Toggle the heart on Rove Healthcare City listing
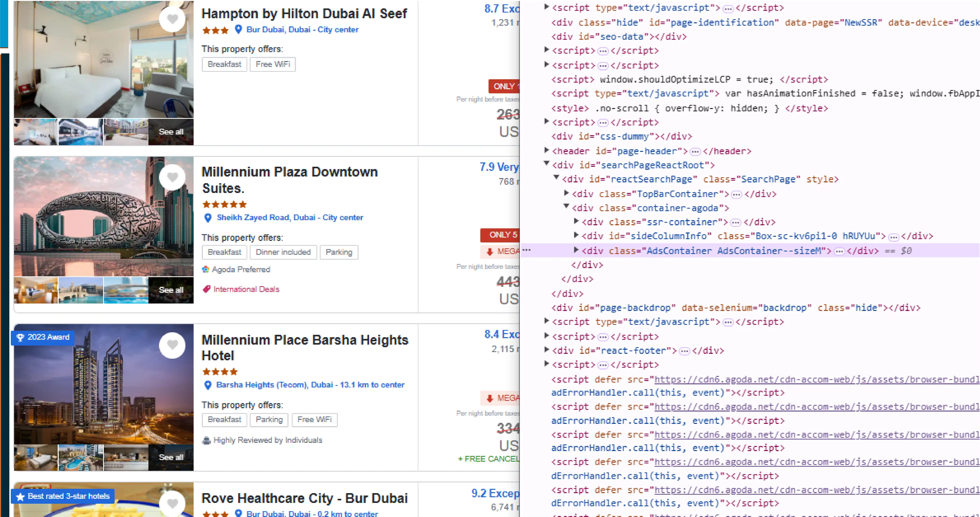The width and height of the screenshot is (980, 517). pos(172,503)
